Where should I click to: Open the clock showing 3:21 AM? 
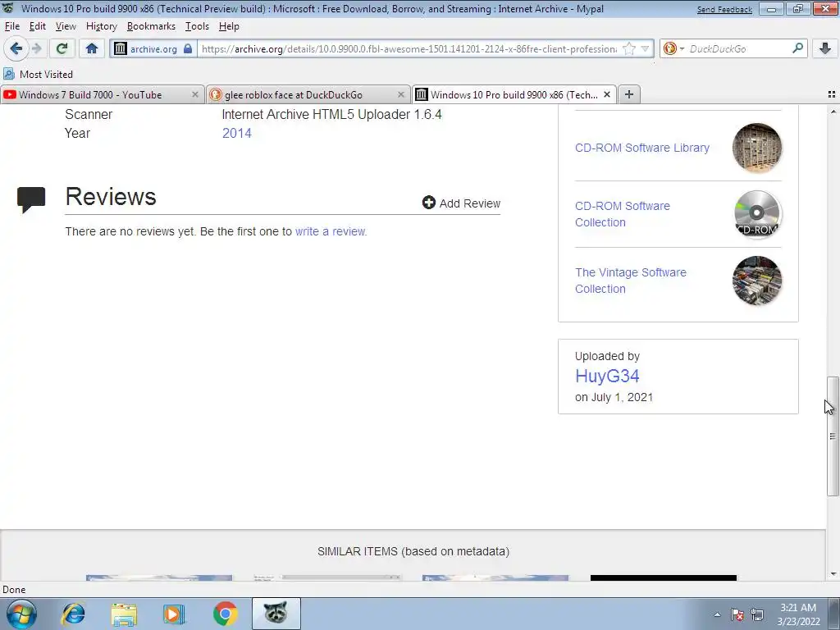click(x=798, y=614)
